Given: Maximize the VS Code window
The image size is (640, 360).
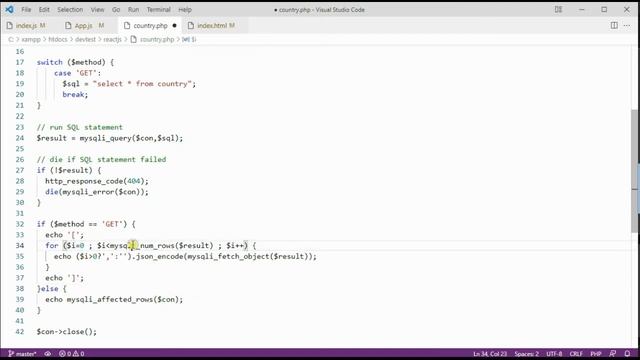Looking at the screenshot, I should tap(604, 9).
